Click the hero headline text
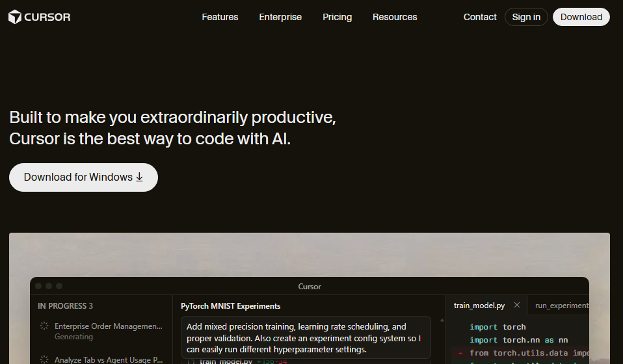Image resolution: width=623 pixels, height=364 pixels. (x=172, y=128)
